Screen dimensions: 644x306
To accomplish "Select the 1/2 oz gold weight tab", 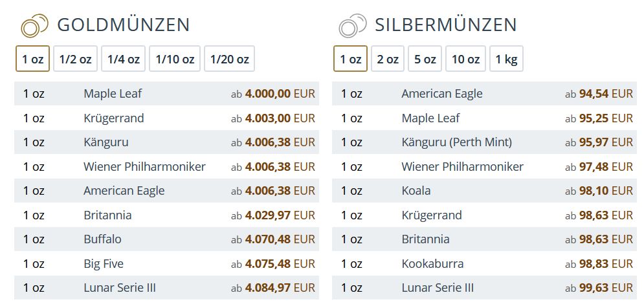I will 75,59.
